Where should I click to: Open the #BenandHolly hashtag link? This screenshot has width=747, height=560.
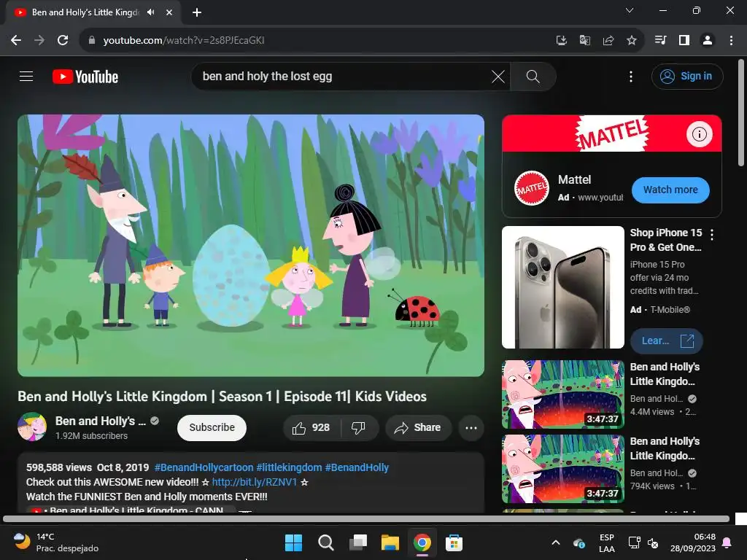356,467
